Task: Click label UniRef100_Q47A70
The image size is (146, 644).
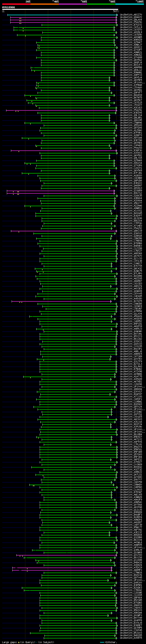Action: pos(131,256)
